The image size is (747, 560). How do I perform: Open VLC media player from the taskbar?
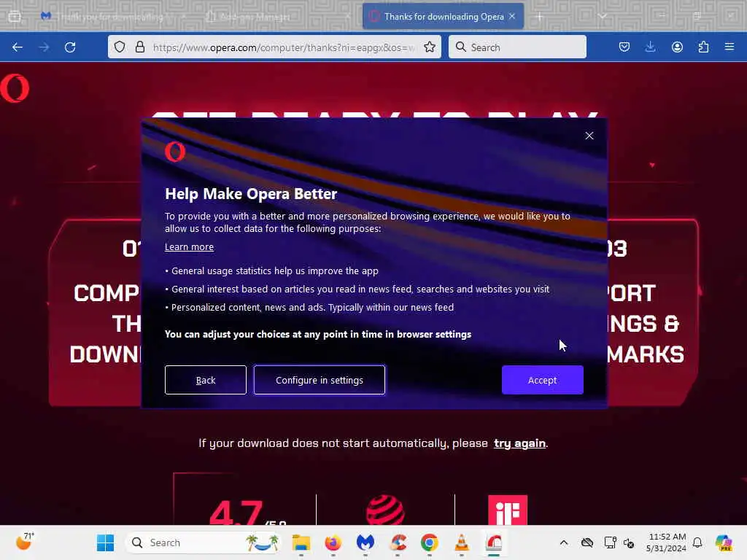pos(462,542)
